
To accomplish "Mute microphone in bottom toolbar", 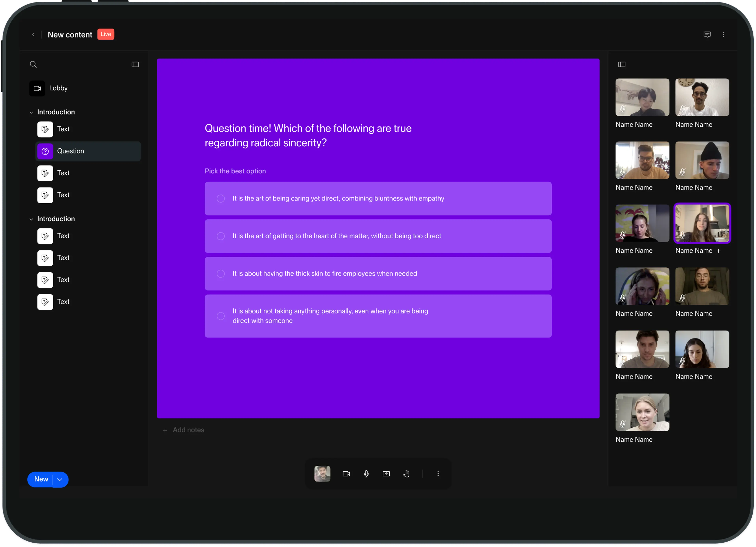I will 366,474.
